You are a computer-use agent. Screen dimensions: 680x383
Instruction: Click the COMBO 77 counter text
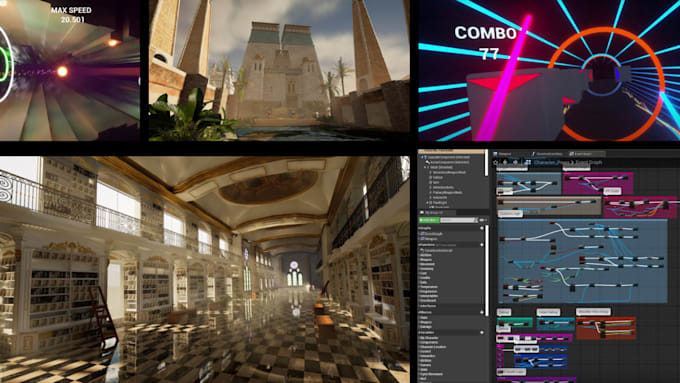pyautogui.click(x=486, y=43)
